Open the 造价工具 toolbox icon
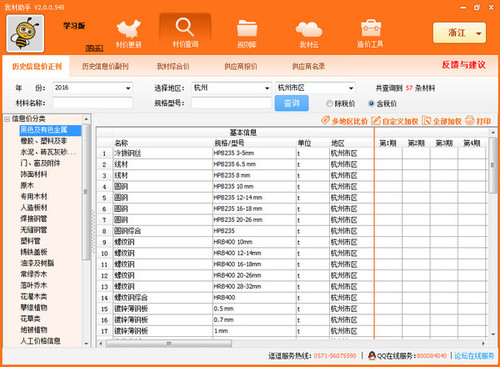The height and width of the screenshot is (367, 500). tap(371, 28)
